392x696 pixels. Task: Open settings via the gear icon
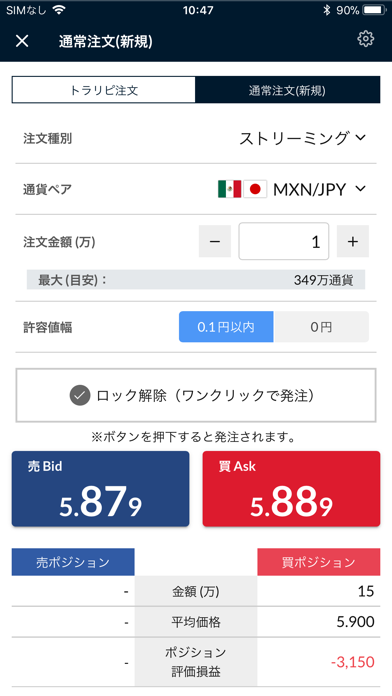365,39
